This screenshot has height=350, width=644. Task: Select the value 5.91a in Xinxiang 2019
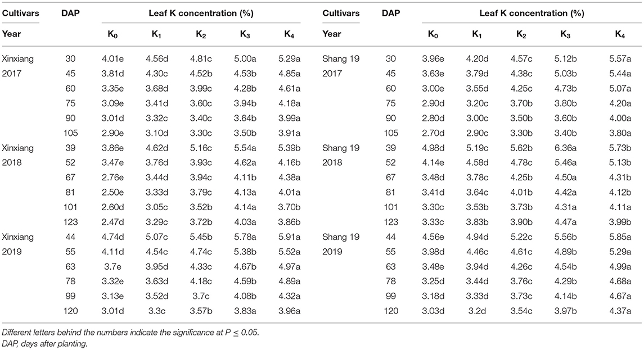(x=289, y=237)
